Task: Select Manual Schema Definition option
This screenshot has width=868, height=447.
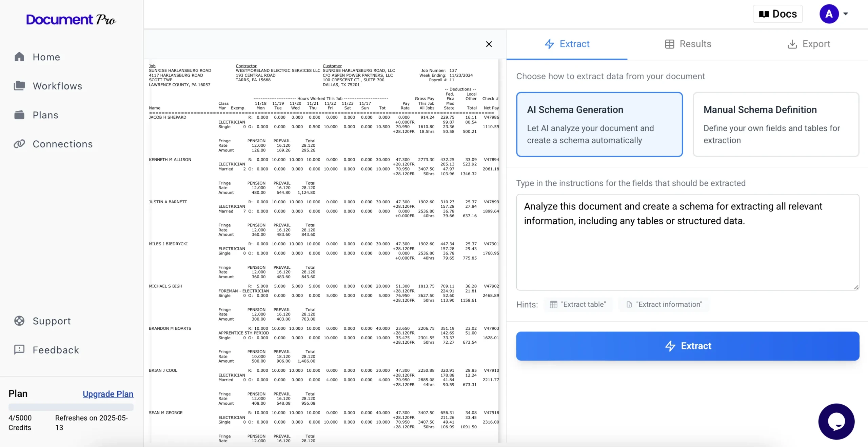Action: 776,124
